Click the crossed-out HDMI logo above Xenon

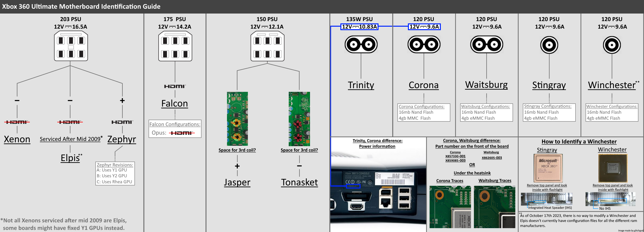pos(17,122)
